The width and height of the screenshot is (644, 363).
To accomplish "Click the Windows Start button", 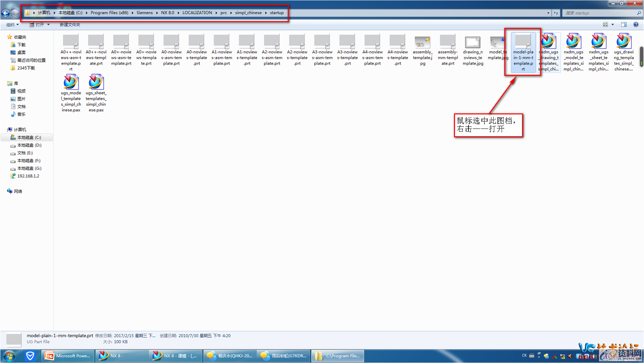I will (x=9, y=356).
